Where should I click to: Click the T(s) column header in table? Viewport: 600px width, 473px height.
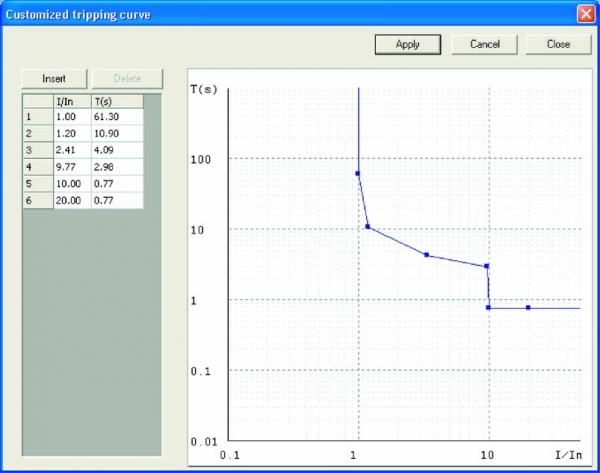click(x=116, y=101)
